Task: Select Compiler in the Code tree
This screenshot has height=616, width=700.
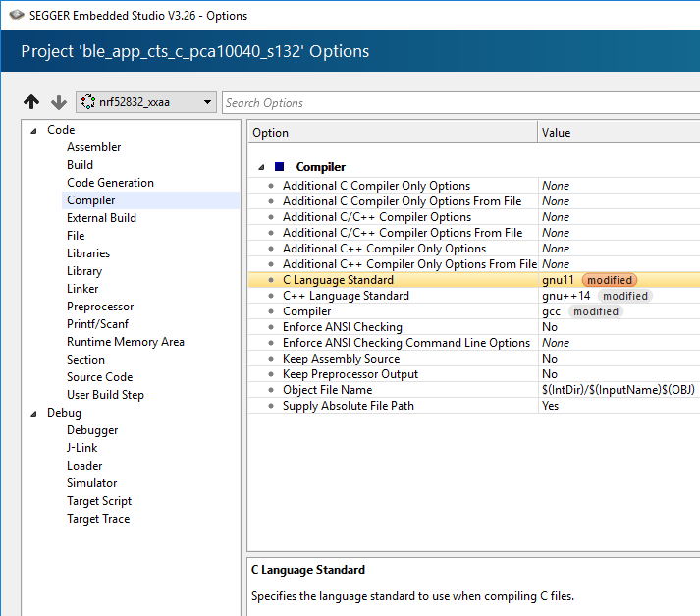Action: pos(91,200)
